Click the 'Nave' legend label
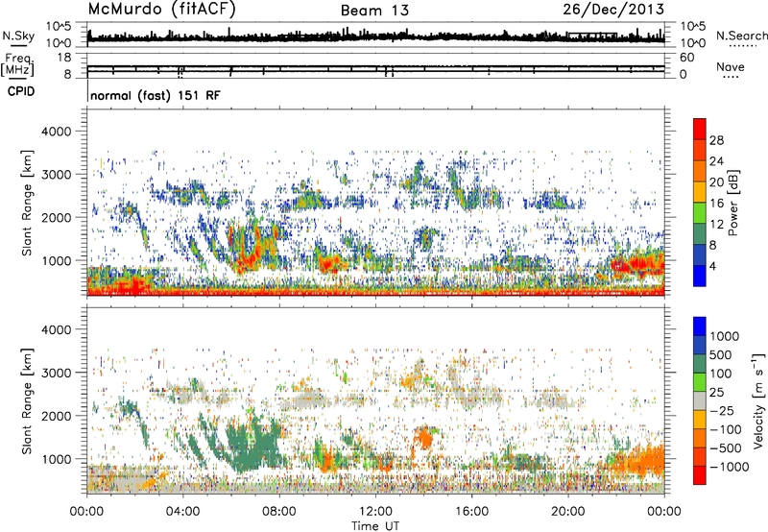The height and width of the screenshot is (532, 768). pyautogui.click(x=731, y=66)
